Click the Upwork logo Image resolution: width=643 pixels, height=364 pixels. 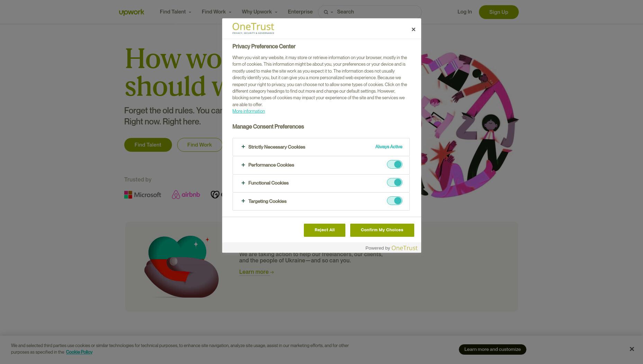click(x=132, y=12)
